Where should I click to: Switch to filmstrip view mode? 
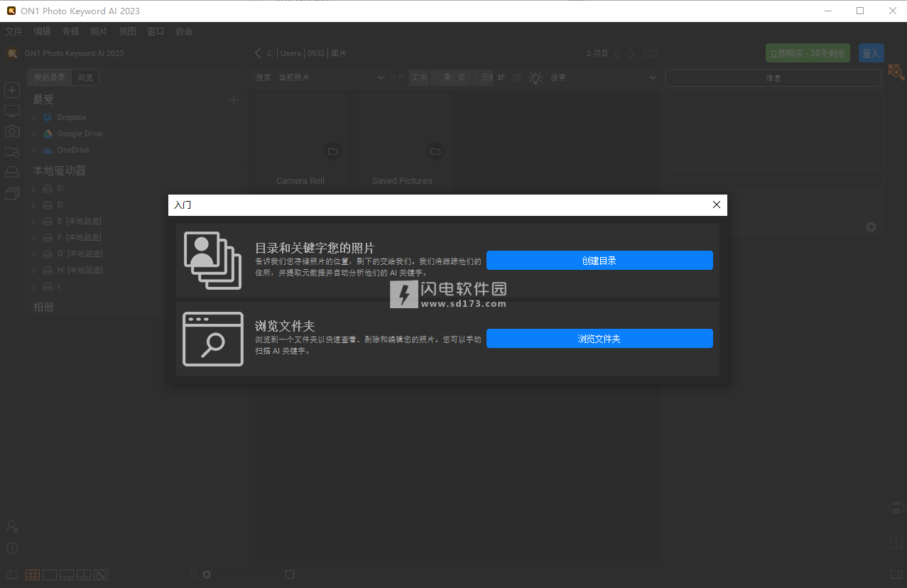coord(67,575)
